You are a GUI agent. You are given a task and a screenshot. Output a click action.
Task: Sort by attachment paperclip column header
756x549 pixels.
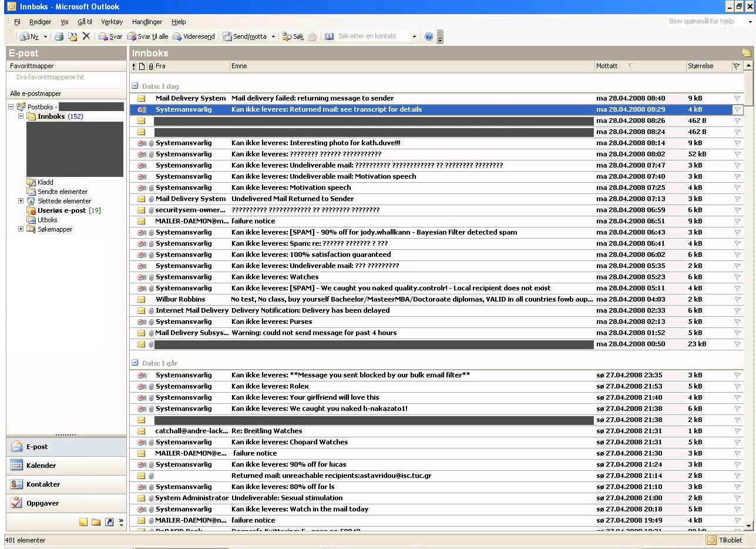(x=150, y=66)
